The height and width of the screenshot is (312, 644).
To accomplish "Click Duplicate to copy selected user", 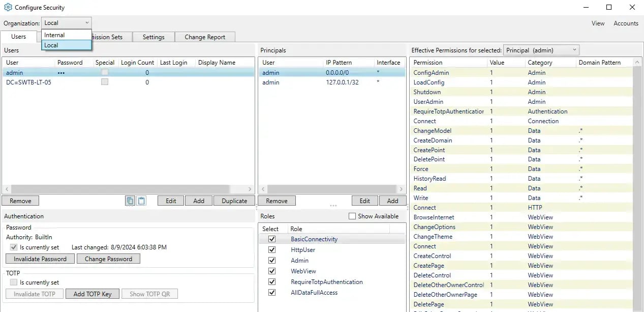I will point(234,201).
